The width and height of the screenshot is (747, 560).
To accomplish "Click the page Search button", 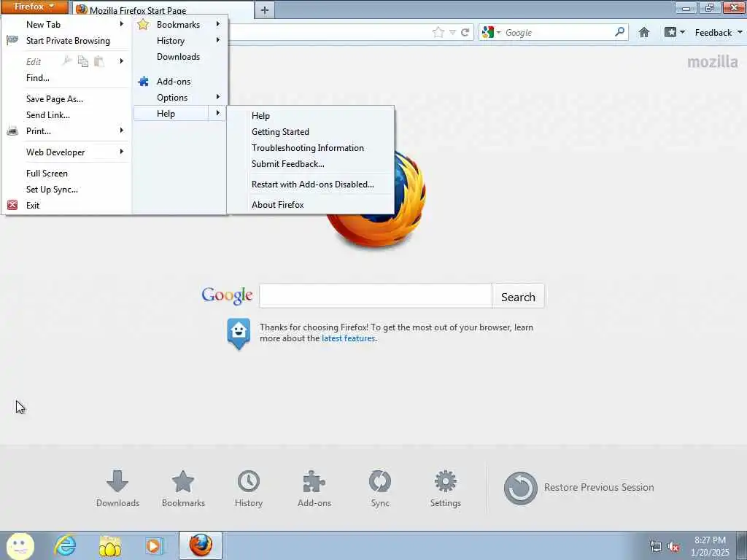I will [518, 296].
